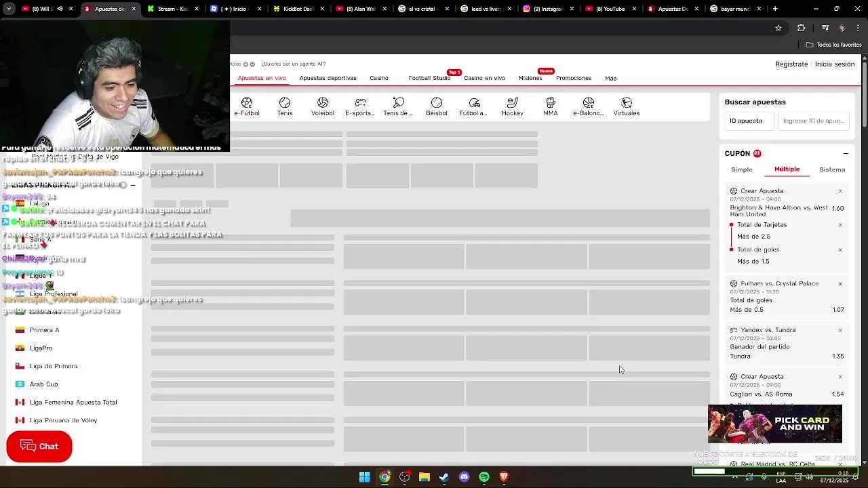Screen dimensions: 868x488
Task: Remove Total de Tarjetas selection
Action: click(840, 225)
